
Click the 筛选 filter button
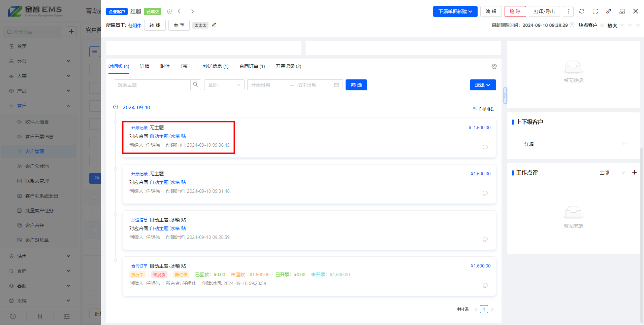pos(356,85)
